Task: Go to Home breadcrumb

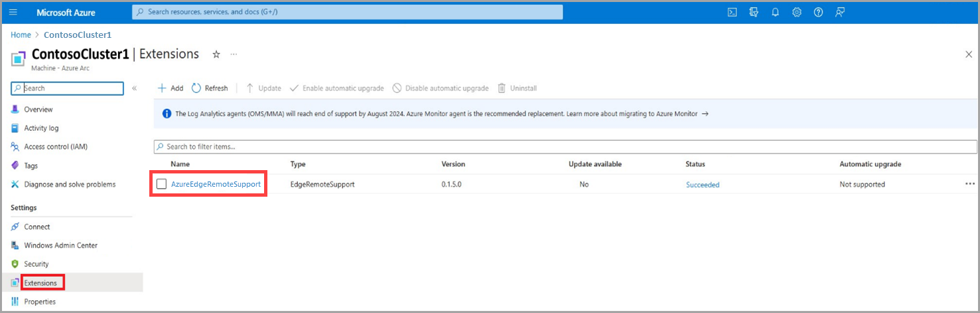Action: 21,35
